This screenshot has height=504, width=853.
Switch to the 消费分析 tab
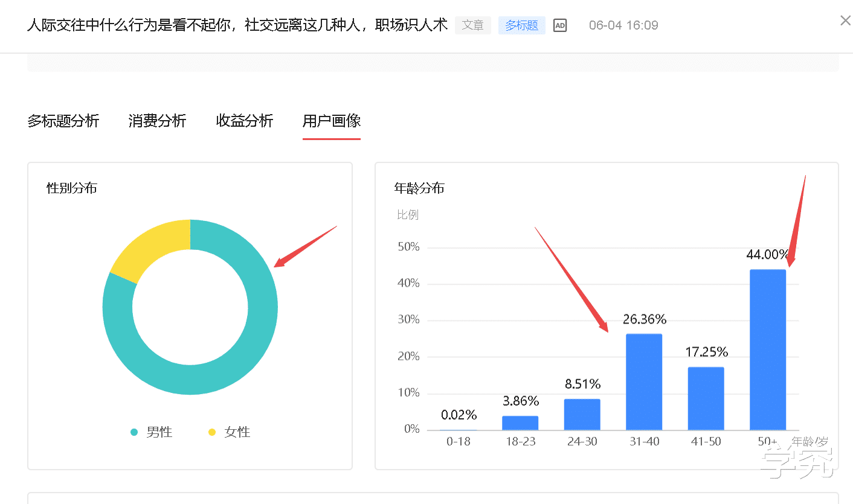(156, 121)
